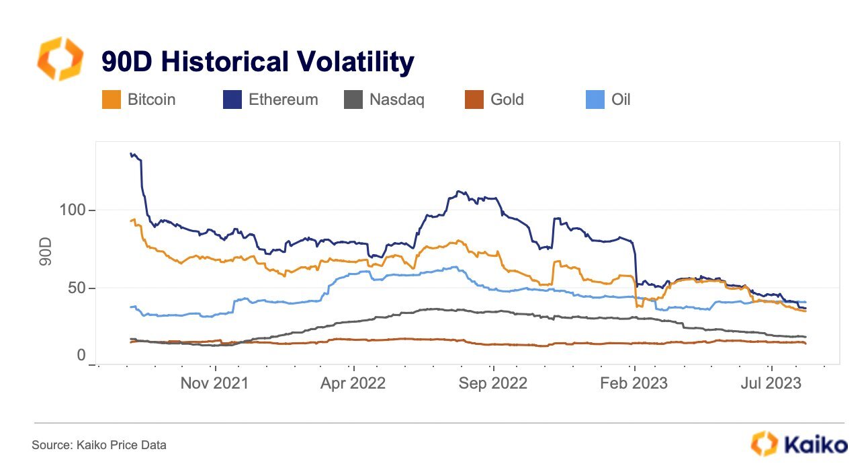Click the gray Nasdaq legend swatch
Screen dimensions: 868x472
353,100
